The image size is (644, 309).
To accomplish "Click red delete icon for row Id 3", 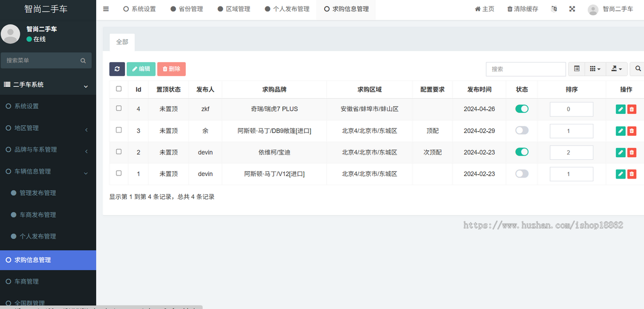I will (x=632, y=131).
